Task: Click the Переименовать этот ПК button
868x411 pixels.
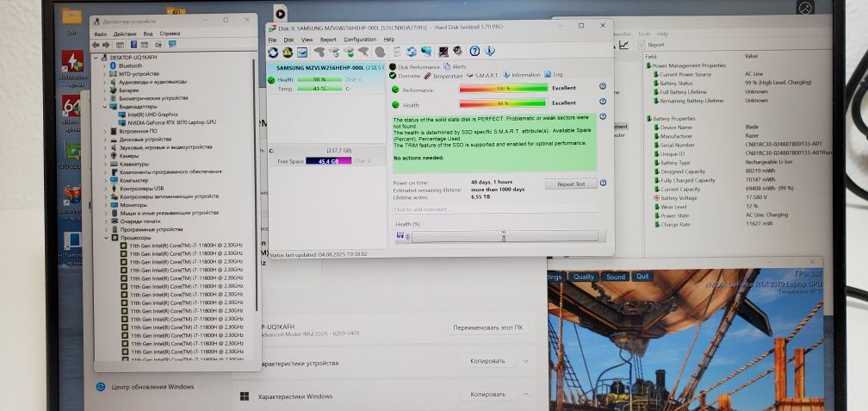Action: tap(487, 327)
